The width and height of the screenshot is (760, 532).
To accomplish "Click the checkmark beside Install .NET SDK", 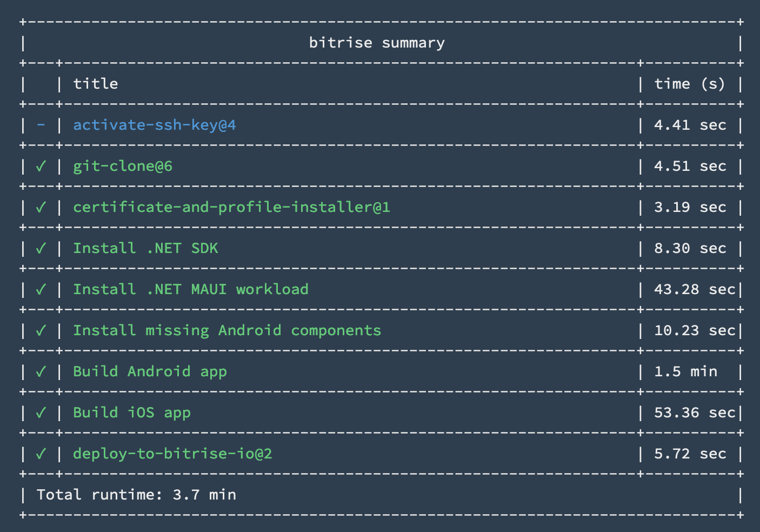I will (x=41, y=248).
